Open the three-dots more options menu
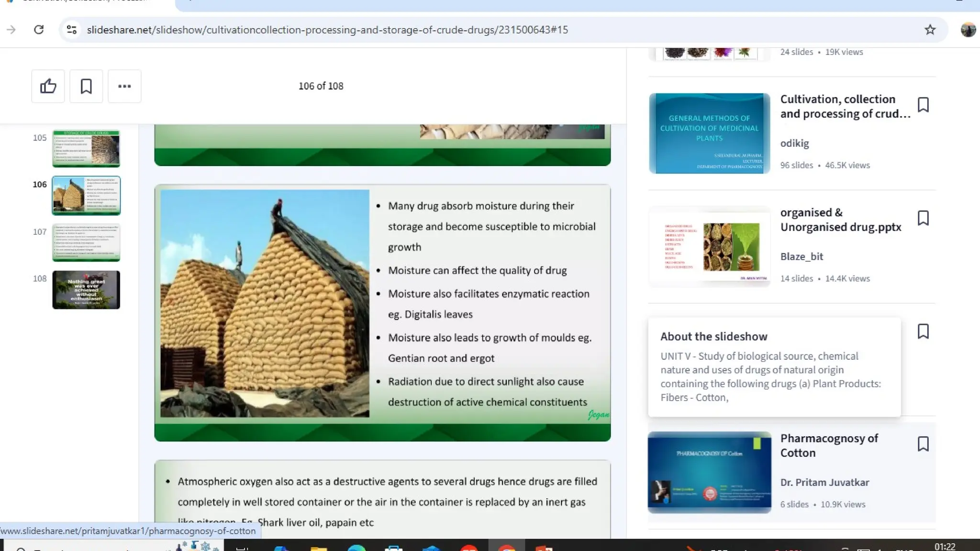Screen dimensions: 980x551 pos(124,86)
